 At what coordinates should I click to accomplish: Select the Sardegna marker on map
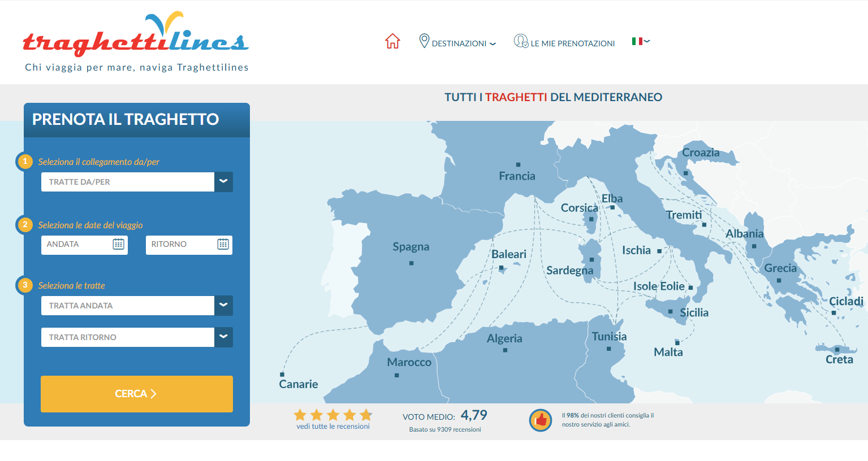click(x=591, y=259)
